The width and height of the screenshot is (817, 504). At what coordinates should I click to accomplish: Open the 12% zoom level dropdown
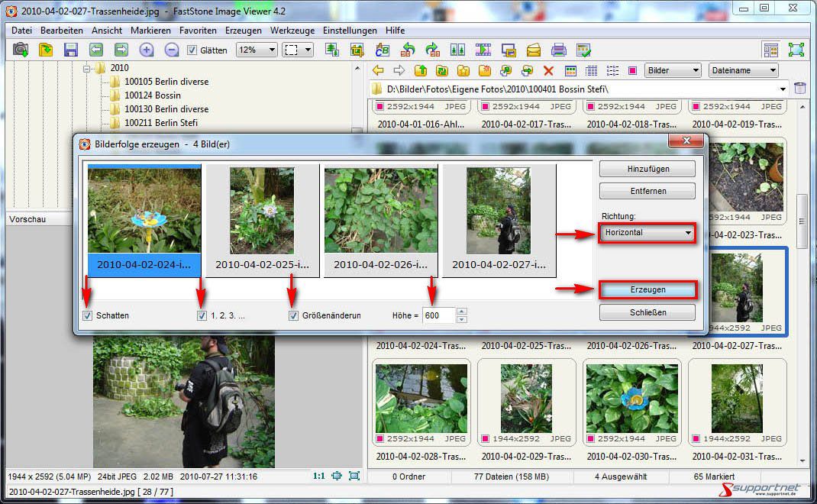pyautogui.click(x=257, y=50)
